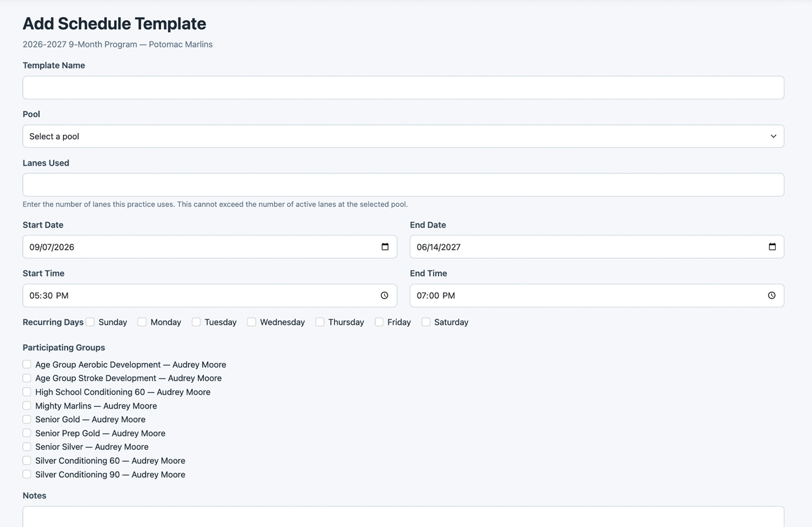This screenshot has height=527, width=812.
Task: Expand the Pool dropdown chevron
Action: [x=773, y=136]
